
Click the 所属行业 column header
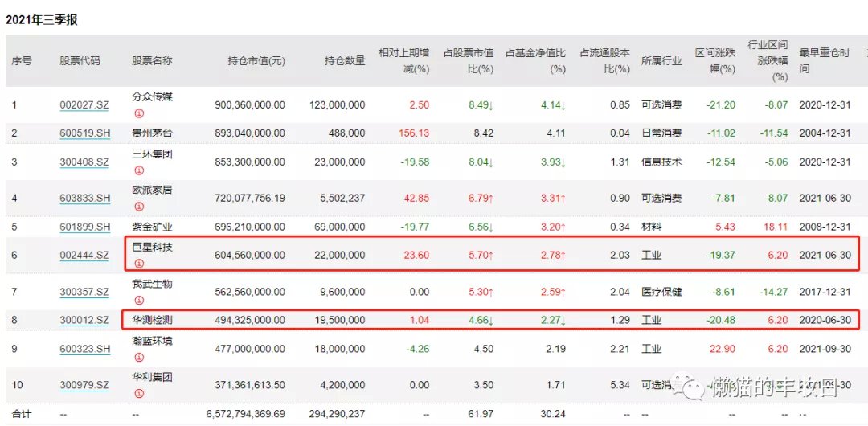click(x=661, y=61)
